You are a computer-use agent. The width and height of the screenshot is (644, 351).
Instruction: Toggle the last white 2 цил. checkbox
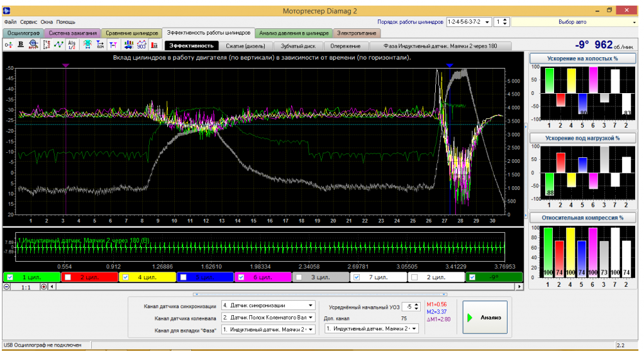[x=414, y=277]
